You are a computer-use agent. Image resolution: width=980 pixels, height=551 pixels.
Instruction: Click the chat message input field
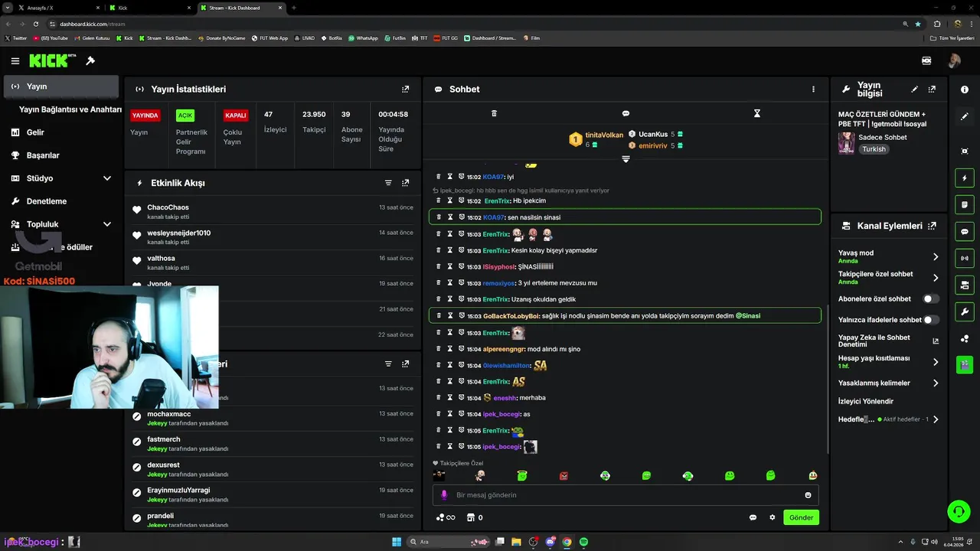click(626, 495)
